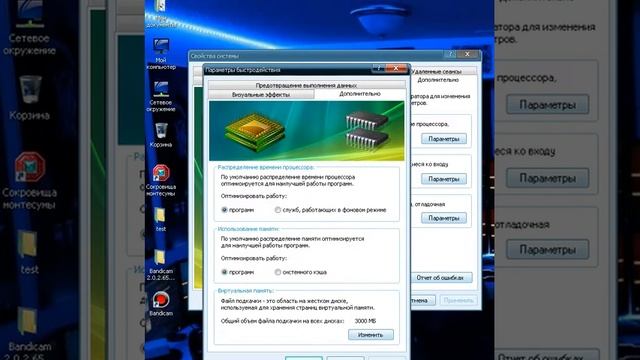Select the Bandicam 2.0.2.65 folder icon
This screenshot has width=640, height=360.
pyautogui.click(x=161, y=265)
